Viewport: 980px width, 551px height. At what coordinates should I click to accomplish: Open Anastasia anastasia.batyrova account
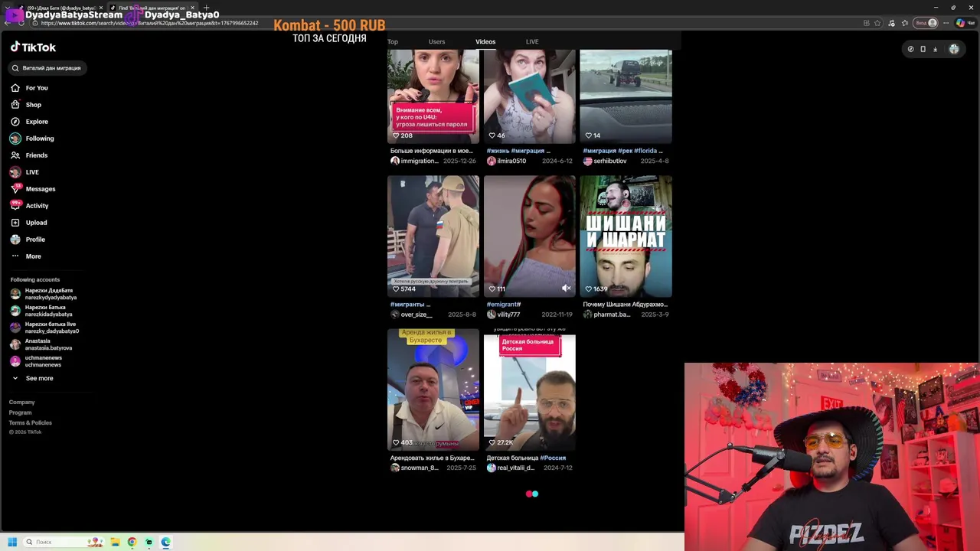[41, 344]
